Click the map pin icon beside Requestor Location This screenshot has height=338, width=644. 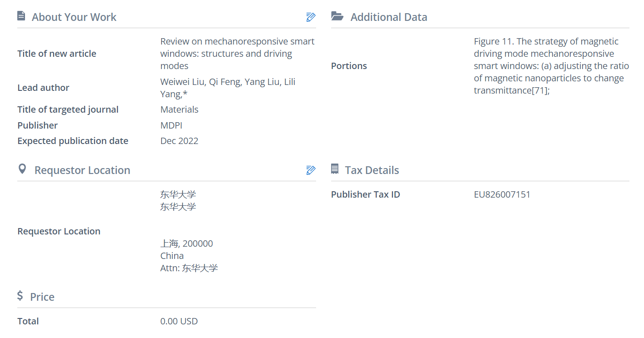(x=21, y=169)
